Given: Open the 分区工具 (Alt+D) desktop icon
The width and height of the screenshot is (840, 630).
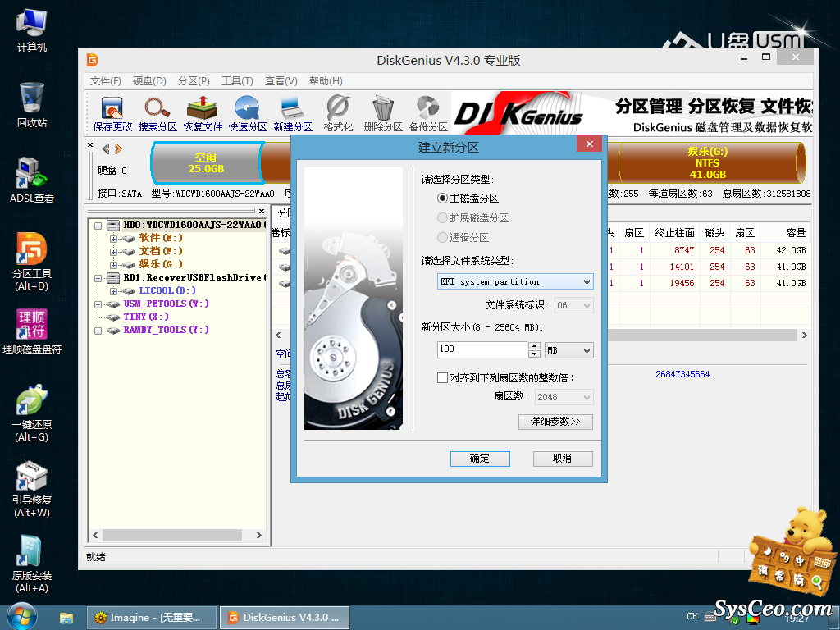Looking at the screenshot, I should [32, 262].
